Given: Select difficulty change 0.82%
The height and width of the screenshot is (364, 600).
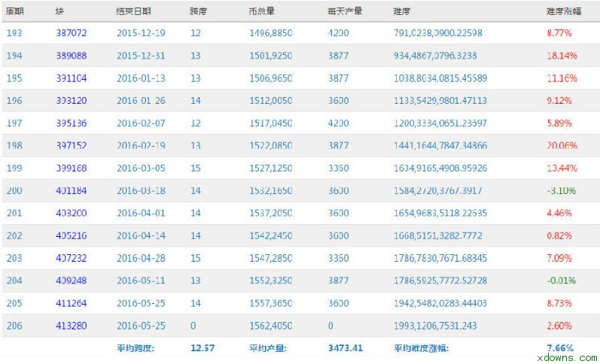Looking at the screenshot, I should pyautogui.click(x=559, y=235).
